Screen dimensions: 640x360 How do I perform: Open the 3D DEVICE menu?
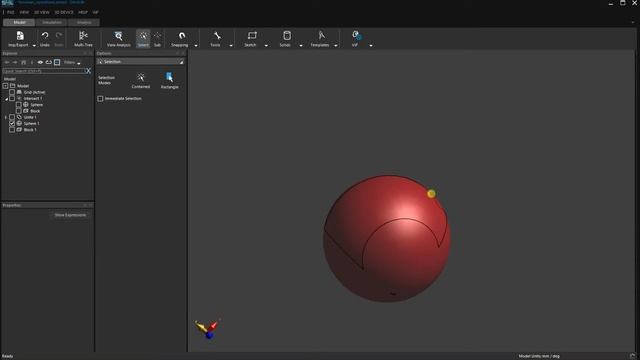[64, 12]
